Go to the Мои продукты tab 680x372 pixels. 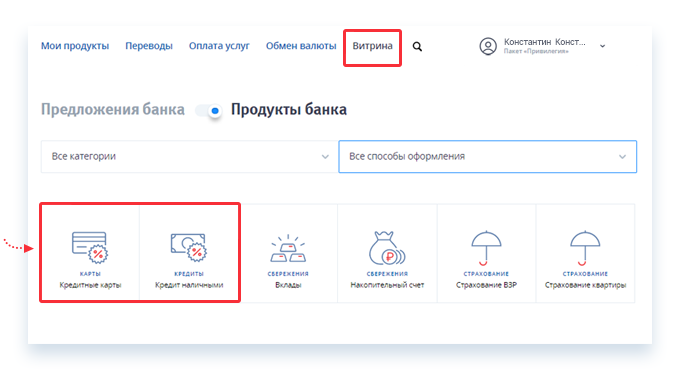click(75, 46)
